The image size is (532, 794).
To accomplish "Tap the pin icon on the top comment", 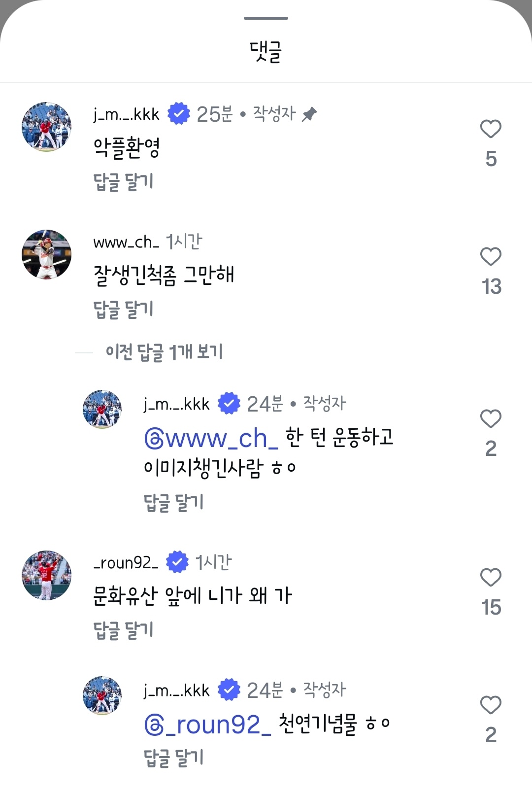I will click(309, 114).
